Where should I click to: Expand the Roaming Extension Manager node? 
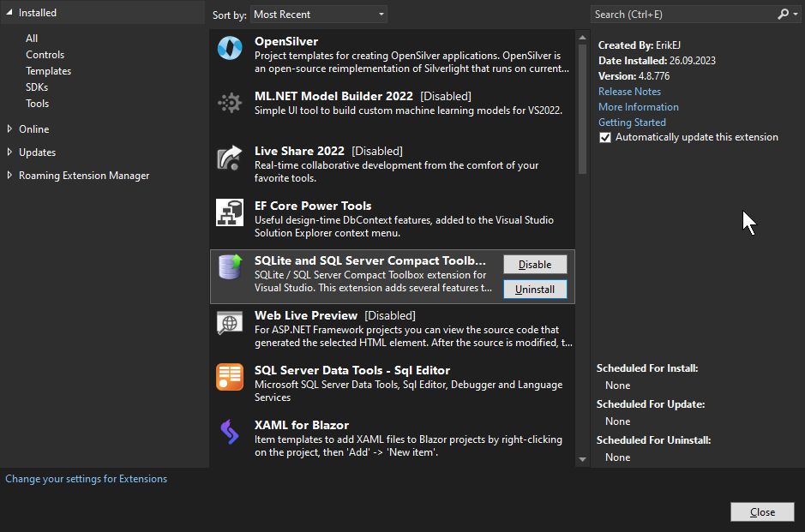point(9,176)
